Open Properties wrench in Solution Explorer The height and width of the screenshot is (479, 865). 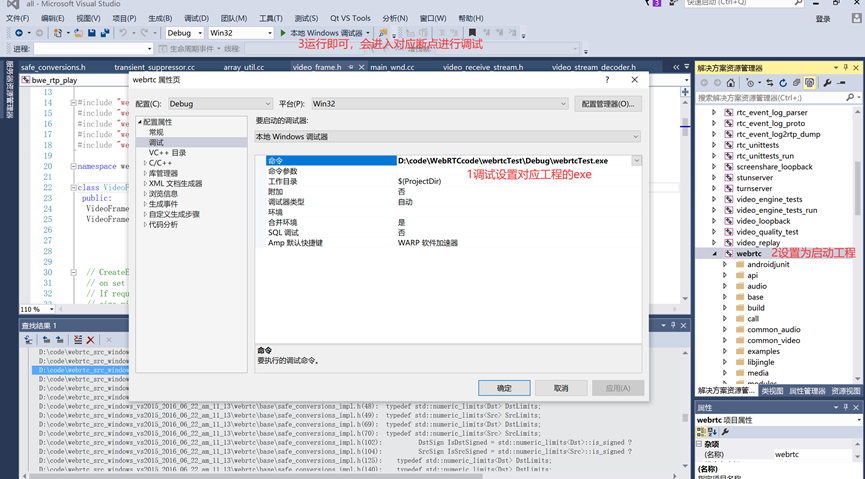[x=827, y=83]
